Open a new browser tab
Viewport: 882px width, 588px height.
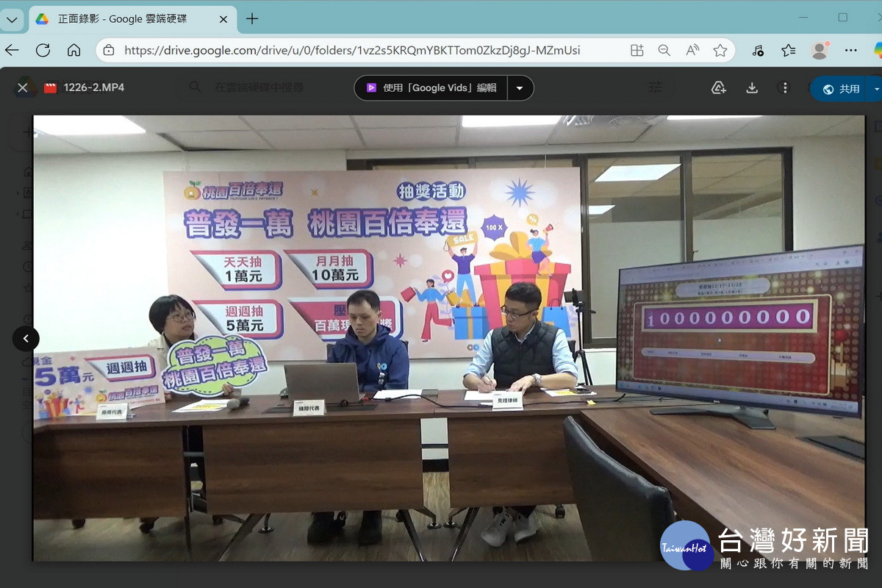coord(252,19)
